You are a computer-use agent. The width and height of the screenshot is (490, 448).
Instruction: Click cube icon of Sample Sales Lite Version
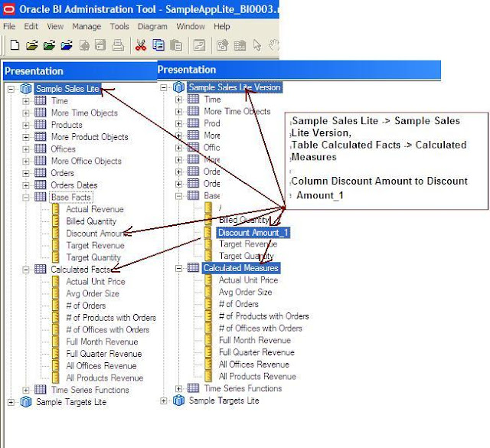[x=178, y=87]
